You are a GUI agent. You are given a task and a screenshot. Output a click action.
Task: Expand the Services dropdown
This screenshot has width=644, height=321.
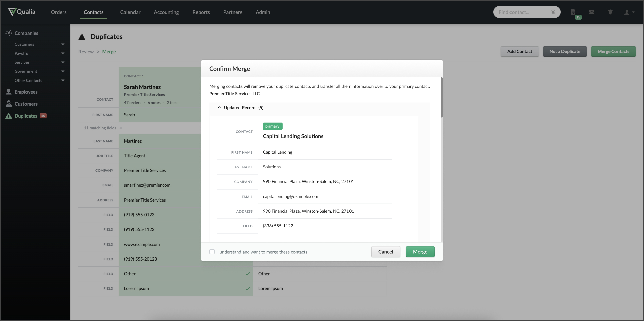(x=63, y=62)
